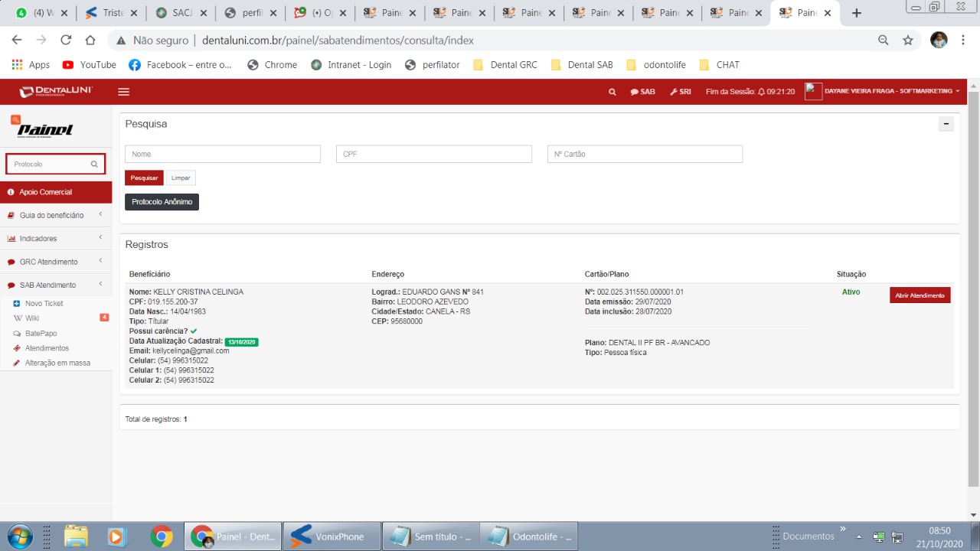Click Abrir Atendimento for Kelly Cristina Celinga
This screenshot has height=551, width=980.
tap(920, 295)
